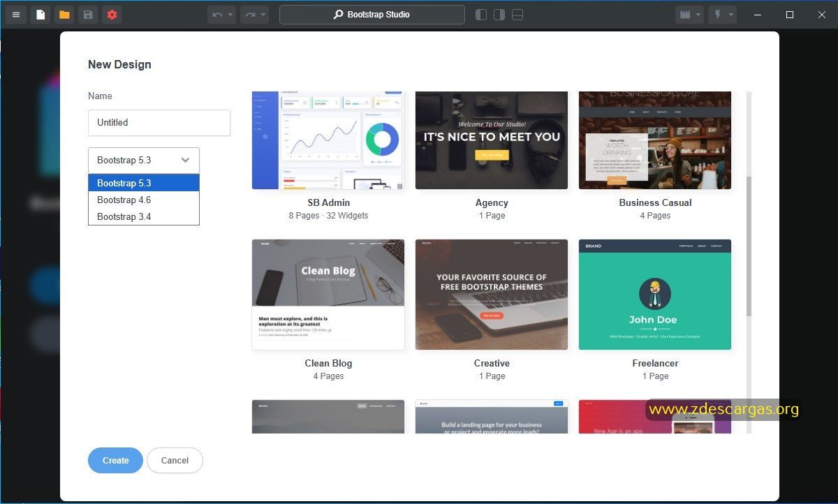838x504 pixels.
Task: Minimize the Bootstrap Studio window
Action: tap(758, 15)
